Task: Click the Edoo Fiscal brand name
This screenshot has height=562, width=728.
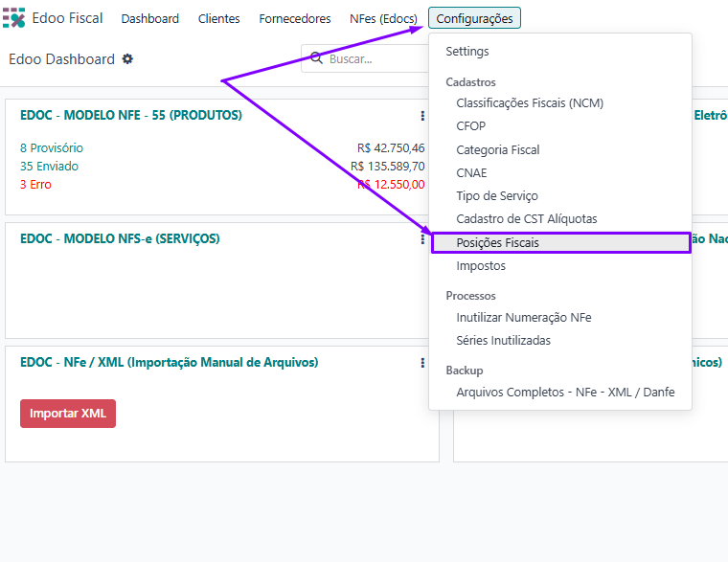Action: (67, 18)
